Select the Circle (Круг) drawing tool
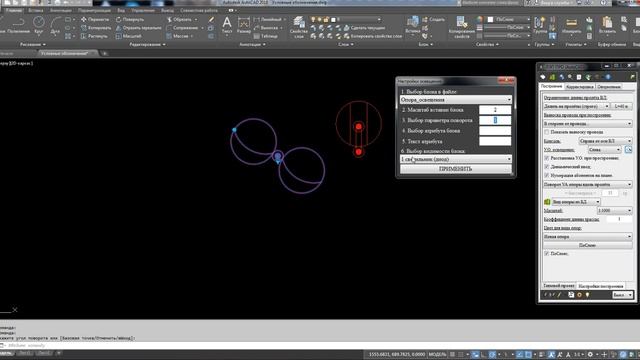Screen dimensions: 640x360 tap(39, 24)
